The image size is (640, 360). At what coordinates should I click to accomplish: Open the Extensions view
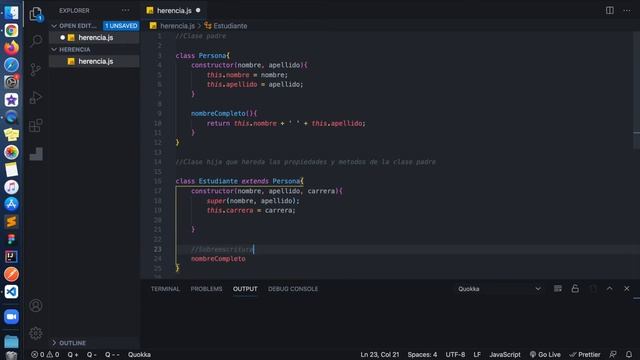[36, 125]
